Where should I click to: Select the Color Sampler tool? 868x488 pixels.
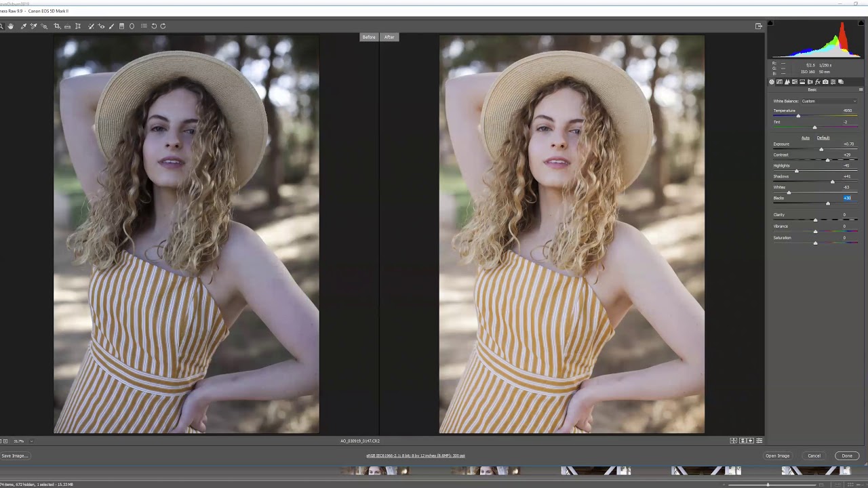coord(34,26)
